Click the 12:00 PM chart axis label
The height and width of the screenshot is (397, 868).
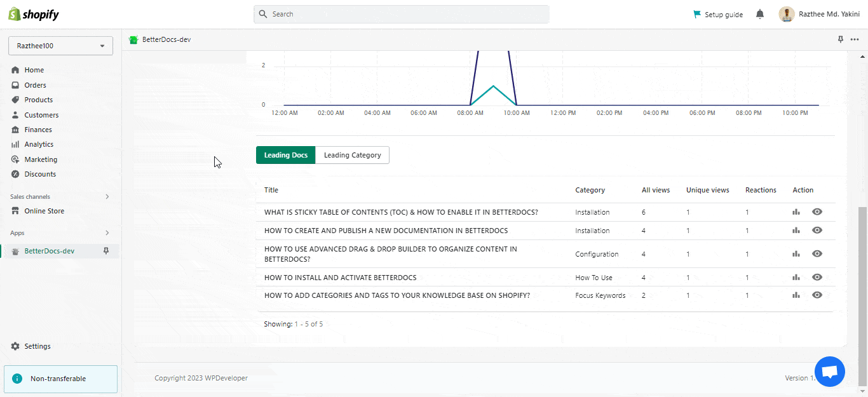(x=563, y=113)
